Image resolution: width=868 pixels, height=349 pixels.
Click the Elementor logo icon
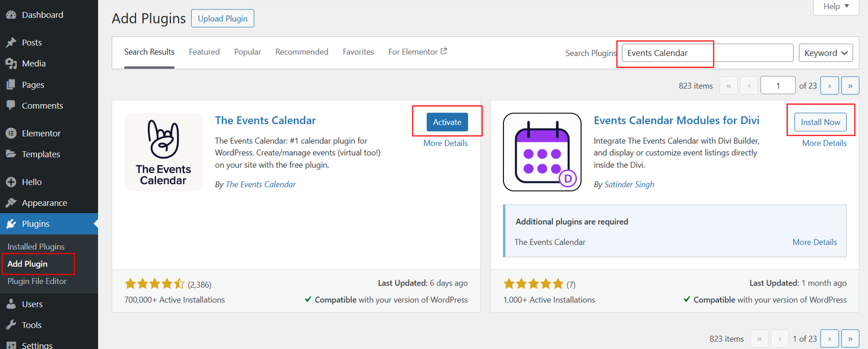point(11,133)
